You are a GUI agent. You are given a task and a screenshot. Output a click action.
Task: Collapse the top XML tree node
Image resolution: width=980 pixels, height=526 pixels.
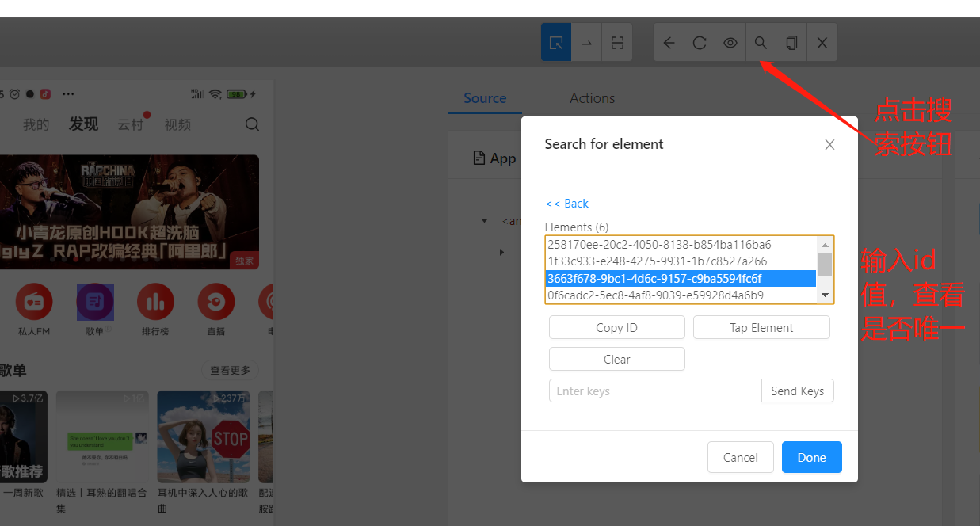pos(485,221)
